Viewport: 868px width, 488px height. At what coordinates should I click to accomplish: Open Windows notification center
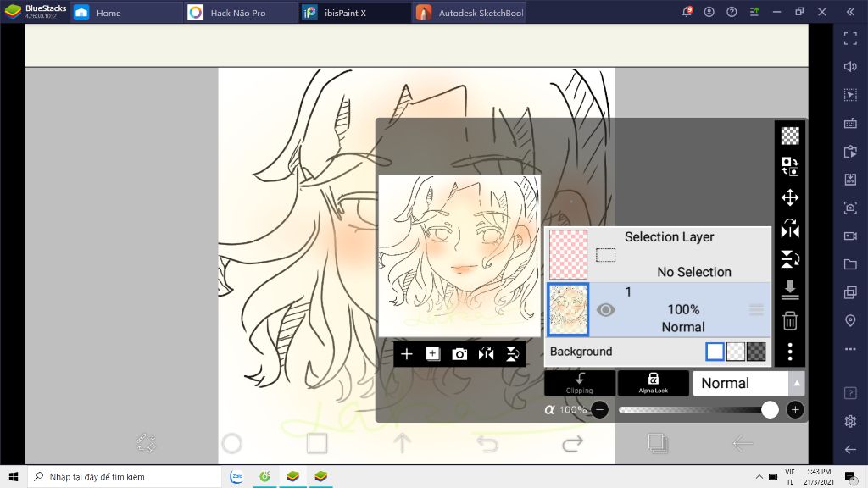coord(850,476)
